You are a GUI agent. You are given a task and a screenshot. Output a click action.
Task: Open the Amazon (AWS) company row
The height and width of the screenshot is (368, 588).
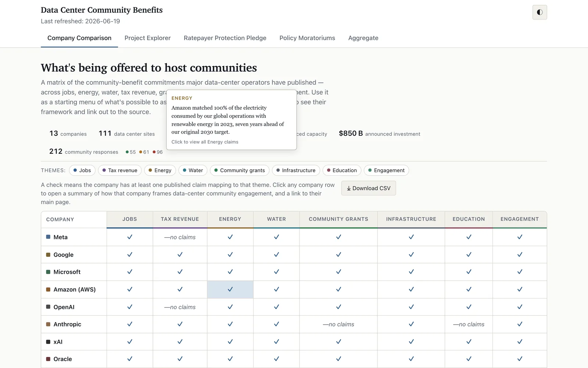point(294,290)
